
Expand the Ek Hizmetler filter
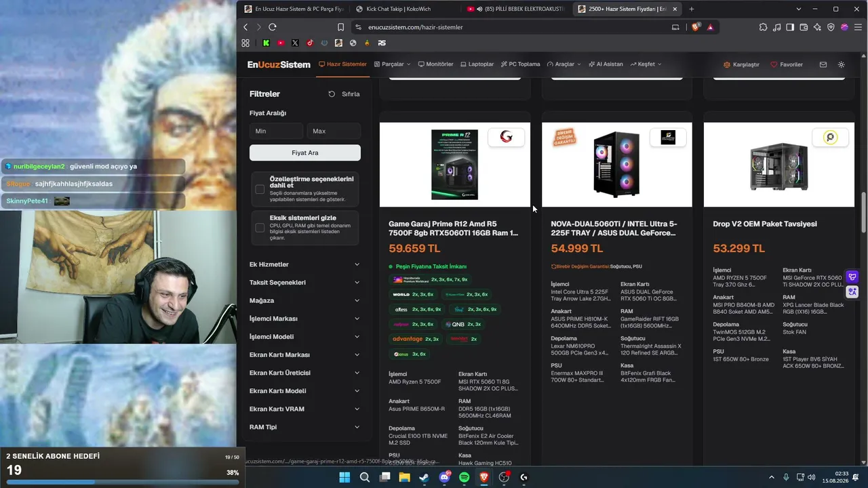pyautogui.click(x=304, y=264)
